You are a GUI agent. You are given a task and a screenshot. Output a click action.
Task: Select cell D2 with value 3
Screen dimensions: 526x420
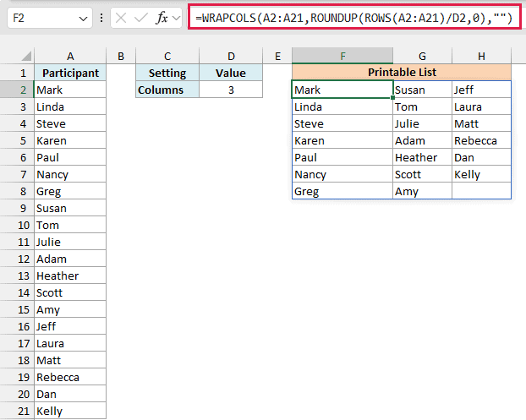[x=231, y=90]
